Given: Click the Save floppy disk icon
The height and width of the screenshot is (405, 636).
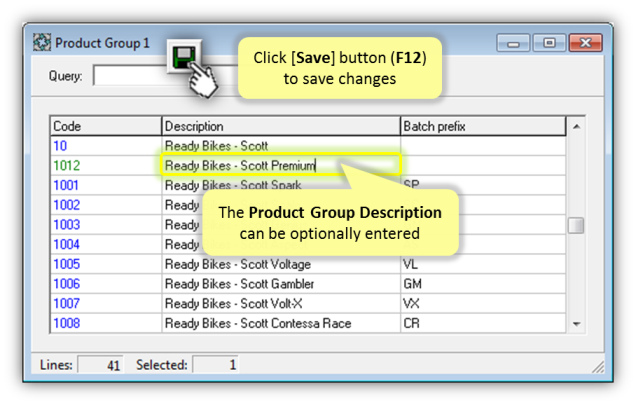Looking at the screenshot, I should (x=184, y=57).
